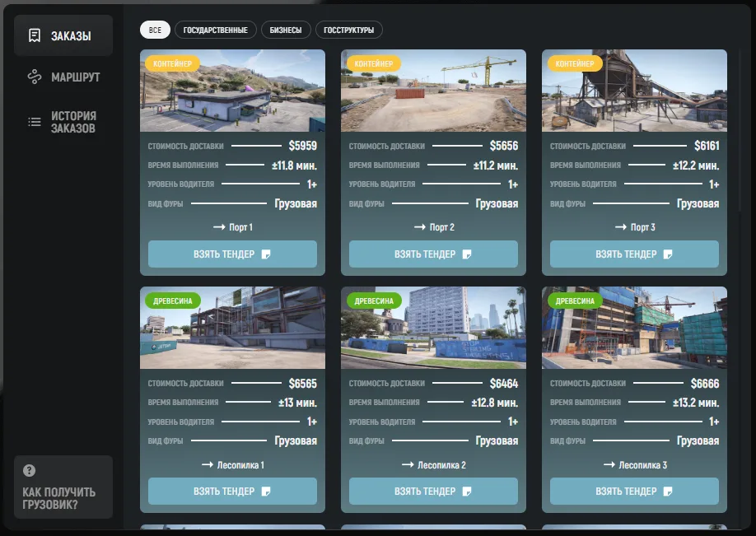756x536 pixels.
Task: Click the ±13 мин. execution time
Action: (297, 403)
